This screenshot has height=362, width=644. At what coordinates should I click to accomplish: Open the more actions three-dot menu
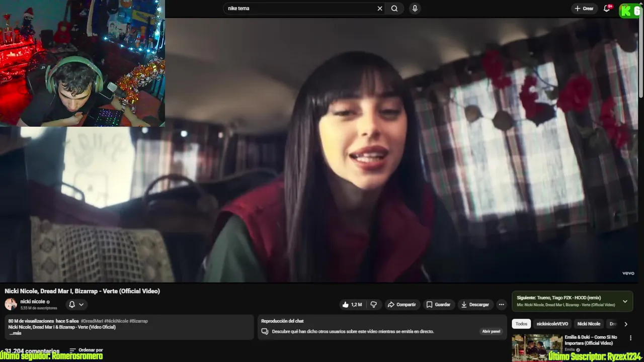tap(501, 304)
